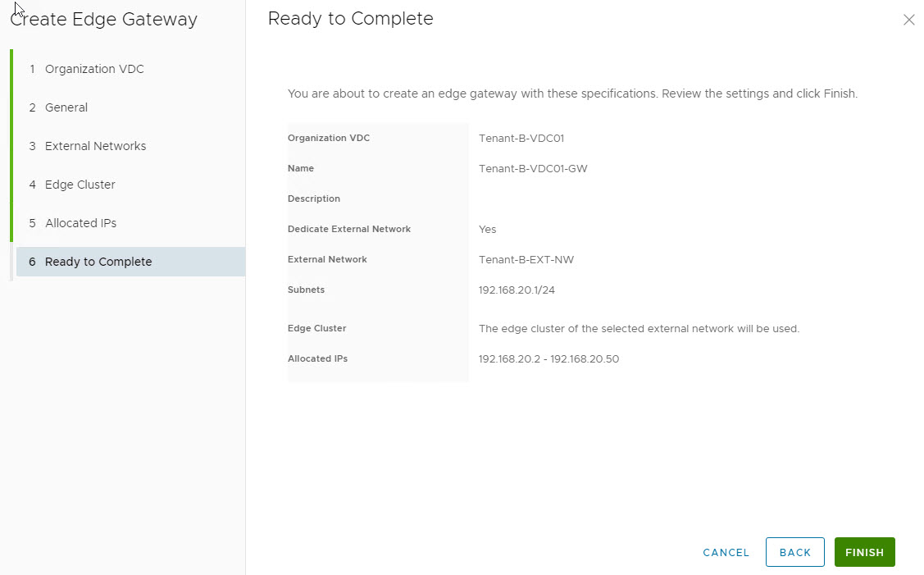Click the allocated IP range value

548,358
